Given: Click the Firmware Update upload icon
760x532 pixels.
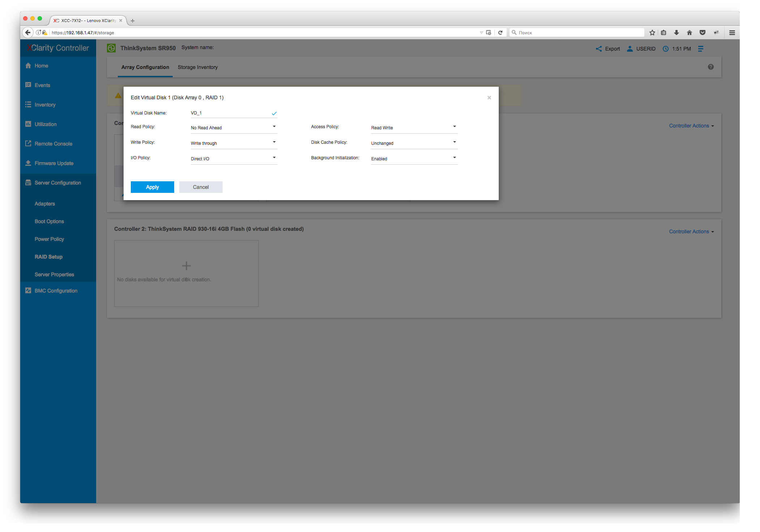Looking at the screenshot, I should click(28, 163).
